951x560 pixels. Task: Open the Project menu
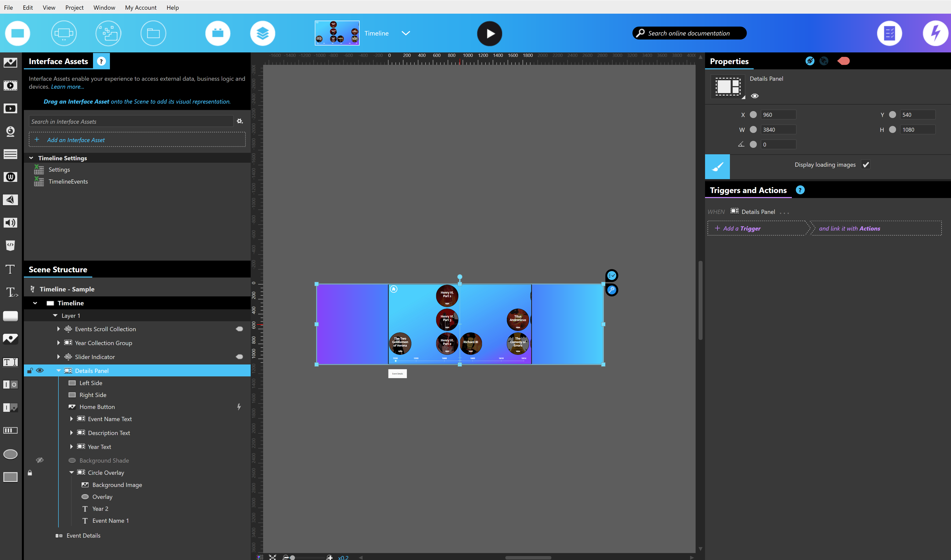(x=74, y=7)
